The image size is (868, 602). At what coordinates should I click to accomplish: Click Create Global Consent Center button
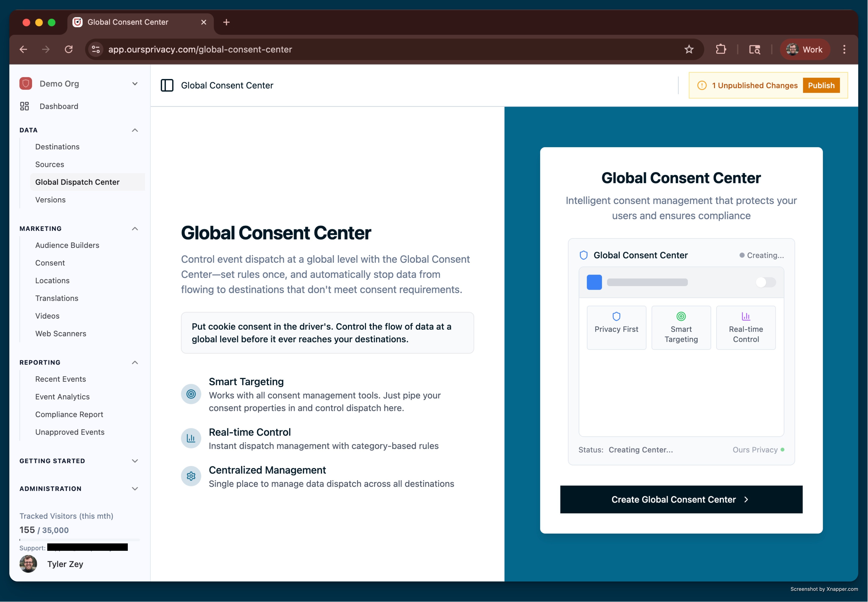(681, 499)
